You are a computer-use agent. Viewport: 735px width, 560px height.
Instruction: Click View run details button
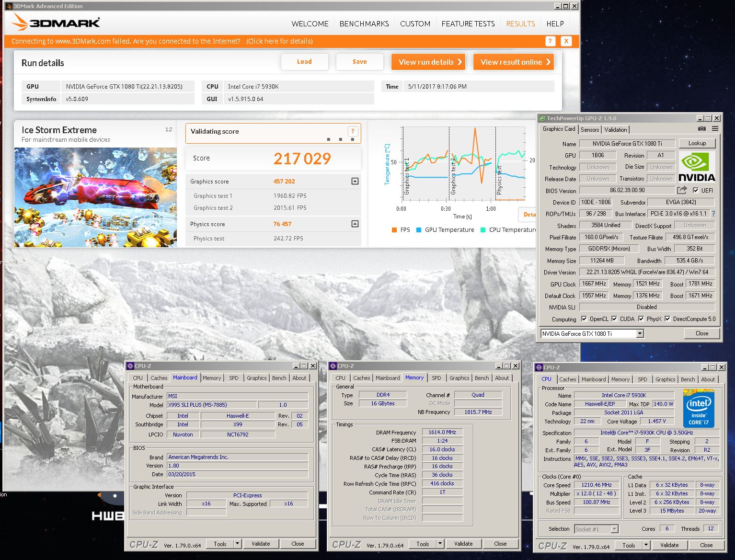pos(428,62)
